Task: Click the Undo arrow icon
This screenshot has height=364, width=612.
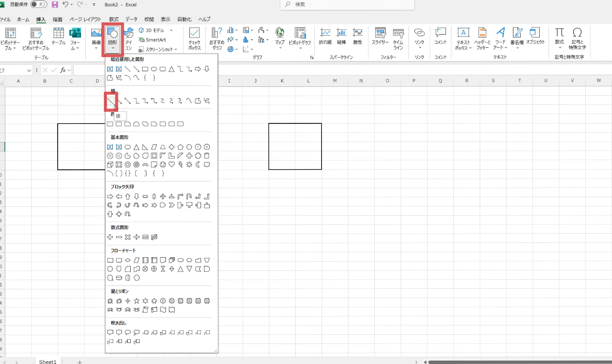Action: point(65,4)
